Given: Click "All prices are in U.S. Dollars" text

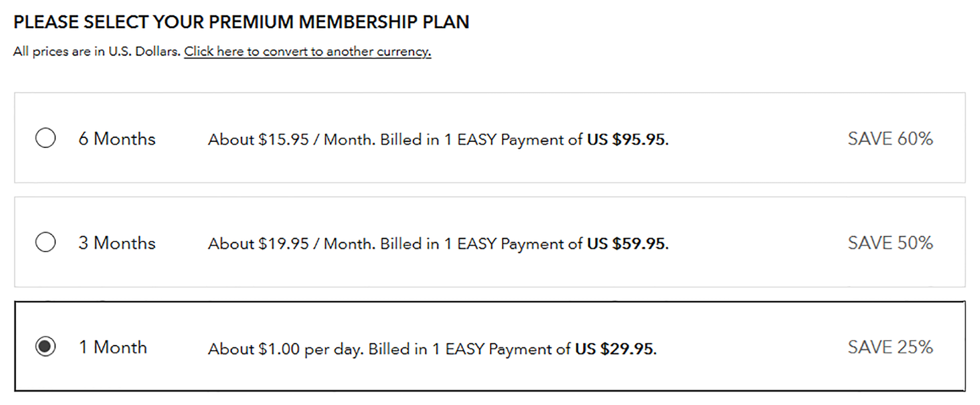Looking at the screenshot, I should (x=97, y=51).
